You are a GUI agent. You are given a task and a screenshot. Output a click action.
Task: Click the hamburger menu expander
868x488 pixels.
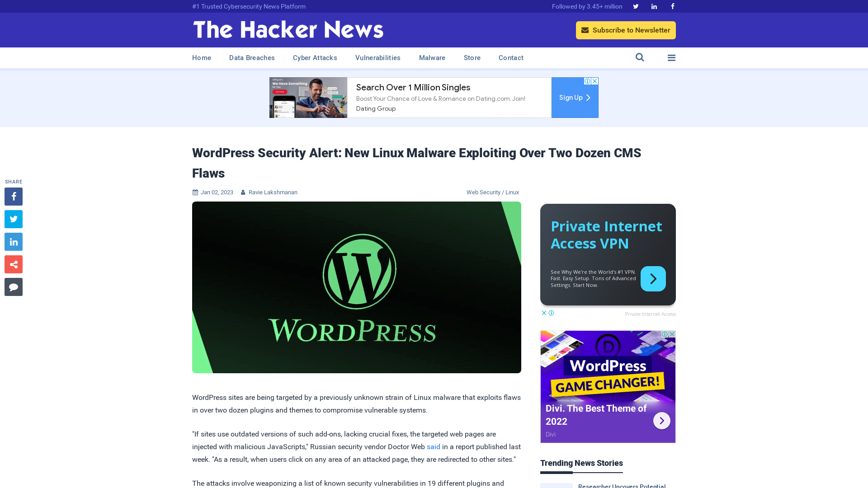pos(671,58)
